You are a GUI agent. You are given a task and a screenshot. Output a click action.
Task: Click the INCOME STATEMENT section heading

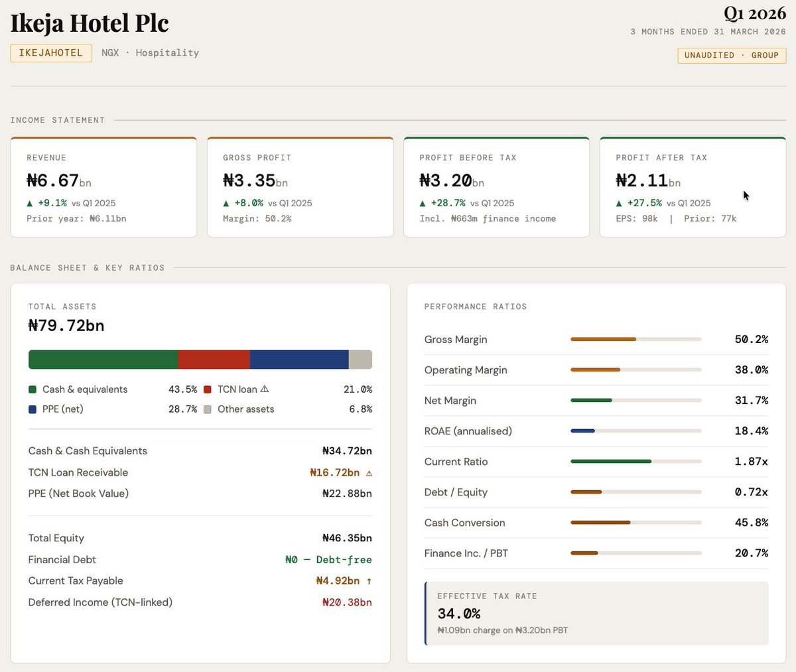tap(58, 120)
